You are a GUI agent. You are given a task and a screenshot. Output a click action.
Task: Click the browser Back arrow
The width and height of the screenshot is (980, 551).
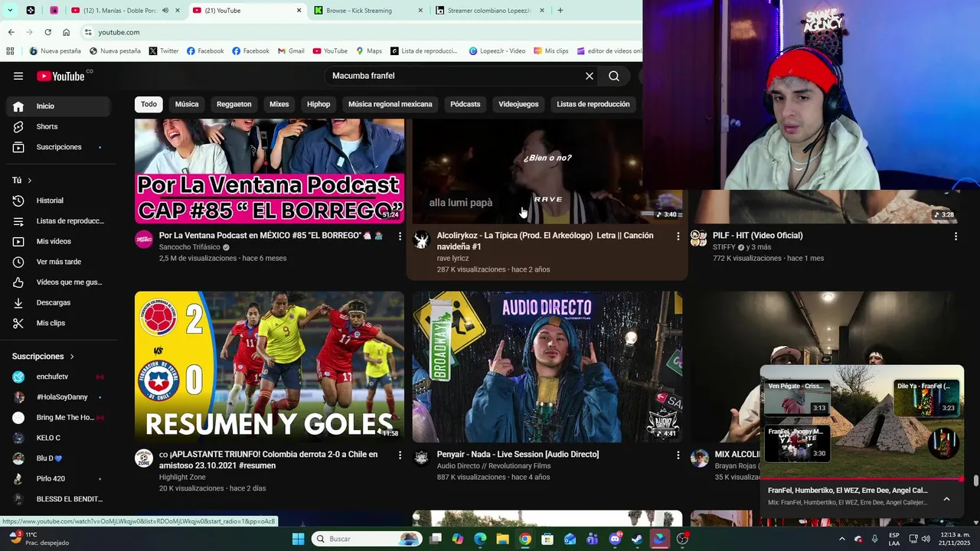(x=11, y=32)
